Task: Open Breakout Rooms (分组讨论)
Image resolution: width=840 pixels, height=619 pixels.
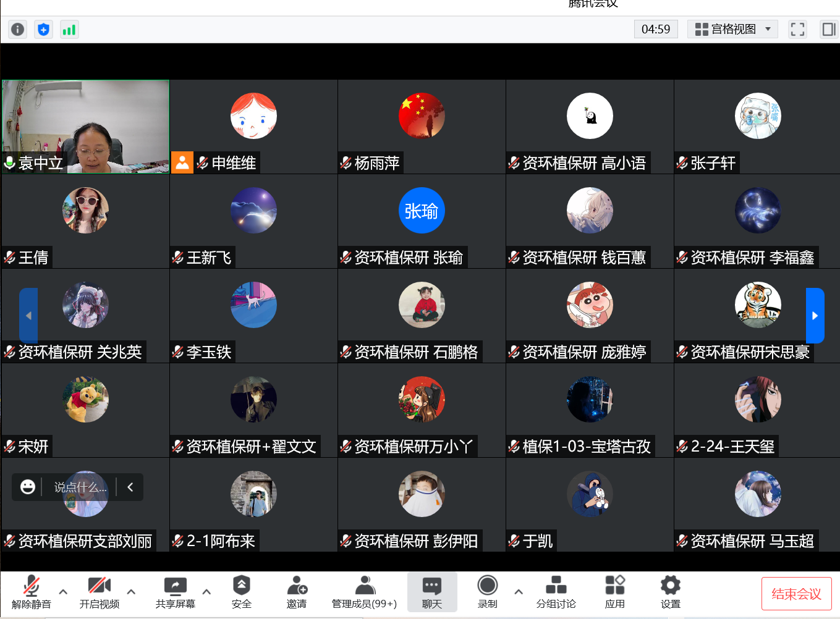Action: pyautogui.click(x=556, y=592)
